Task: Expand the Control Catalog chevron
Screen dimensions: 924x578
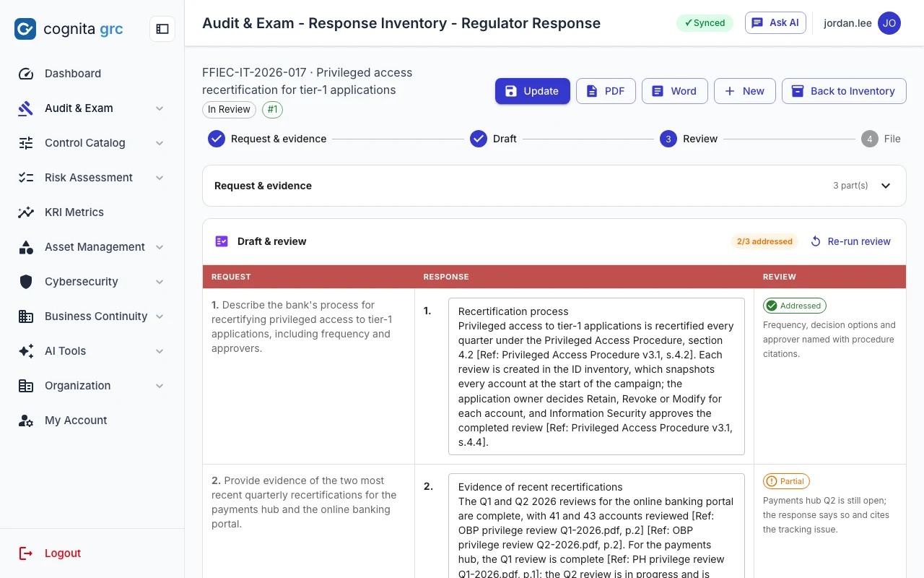Action: [160, 143]
